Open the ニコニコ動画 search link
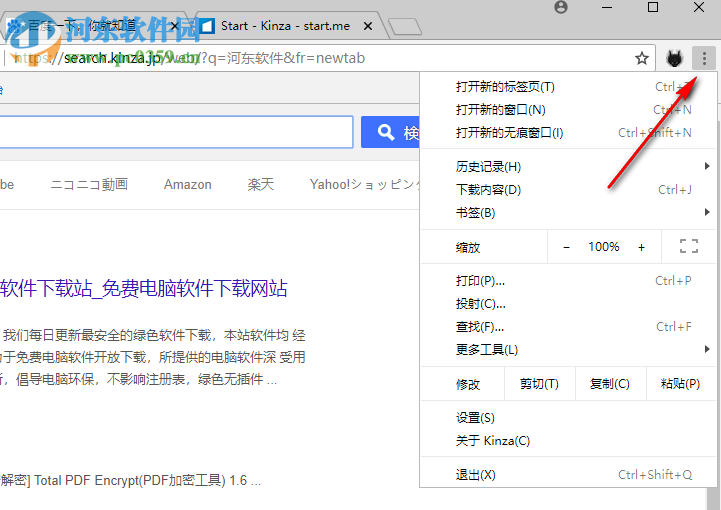 [x=89, y=184]
